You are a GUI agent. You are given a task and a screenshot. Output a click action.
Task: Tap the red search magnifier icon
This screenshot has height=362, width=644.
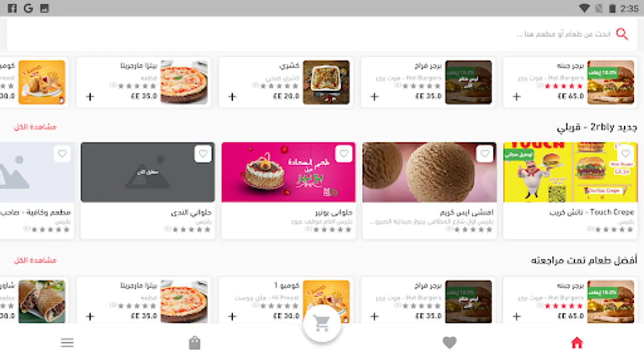point(622,34)
